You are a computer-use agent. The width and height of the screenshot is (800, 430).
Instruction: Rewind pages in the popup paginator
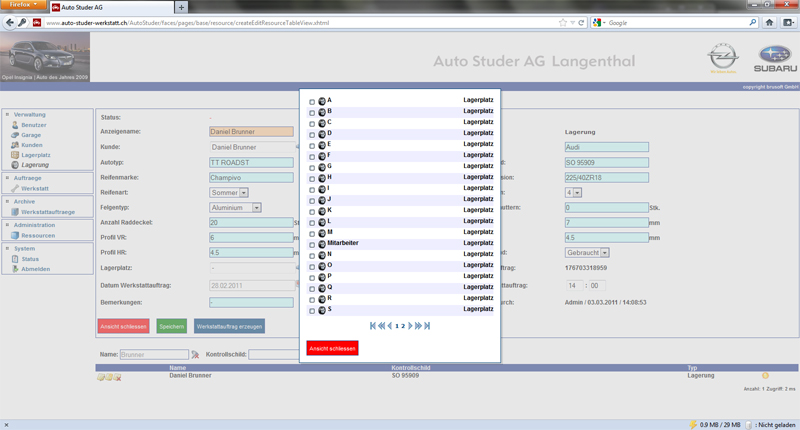(381, 325)
